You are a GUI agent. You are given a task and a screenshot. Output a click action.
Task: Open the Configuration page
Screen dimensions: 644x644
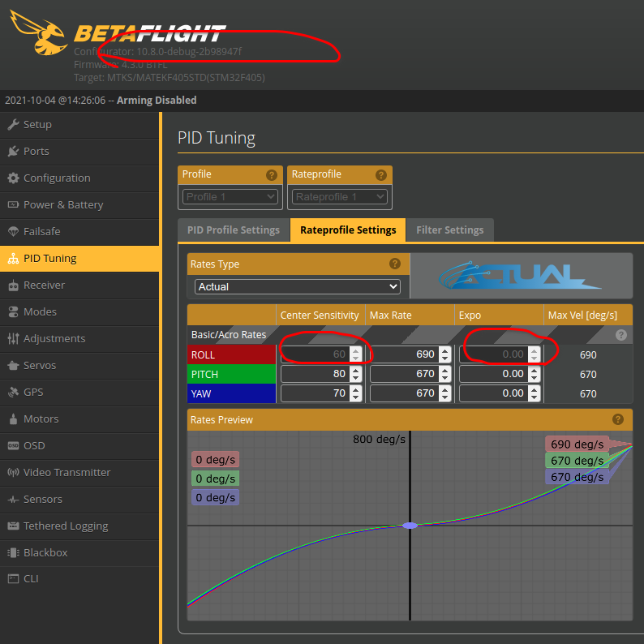[79, 178]
